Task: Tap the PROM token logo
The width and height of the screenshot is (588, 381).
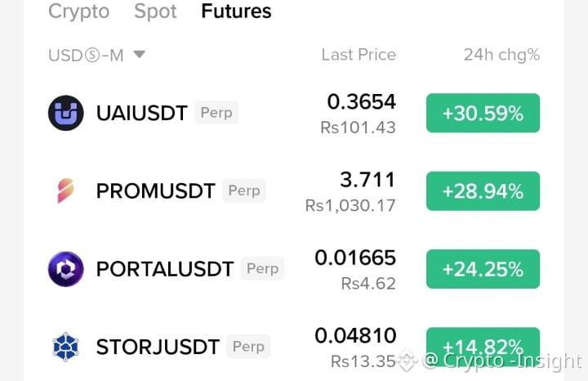Action: tap(65, 190)
